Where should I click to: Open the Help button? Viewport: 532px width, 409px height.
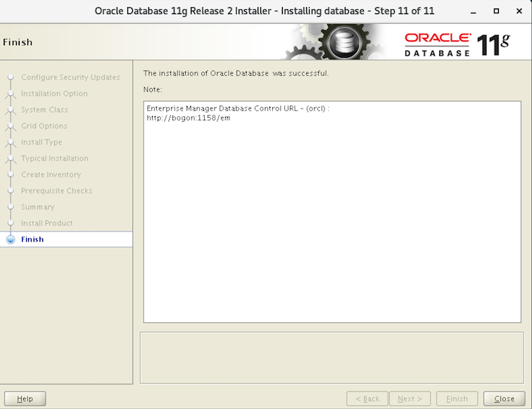pos(25,398)
